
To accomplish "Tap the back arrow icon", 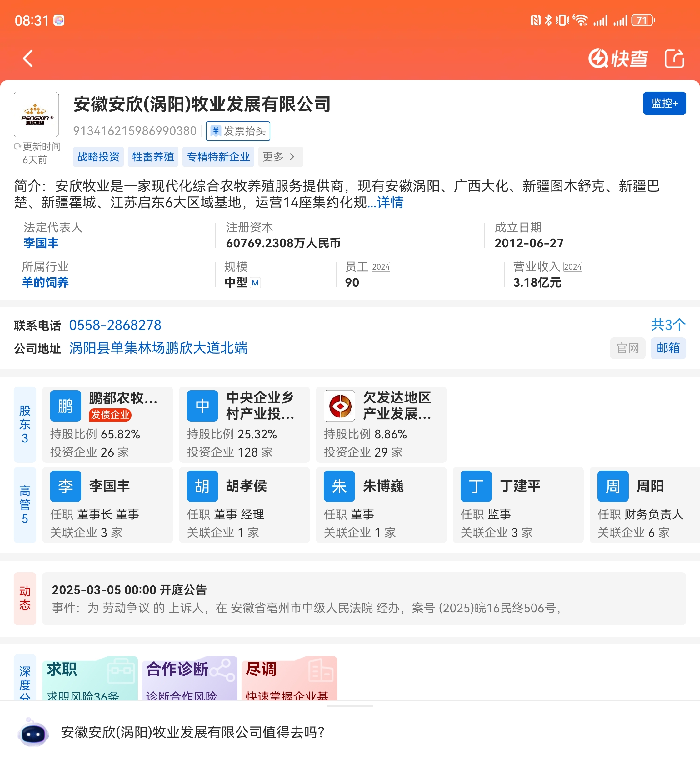I will 28,58.
